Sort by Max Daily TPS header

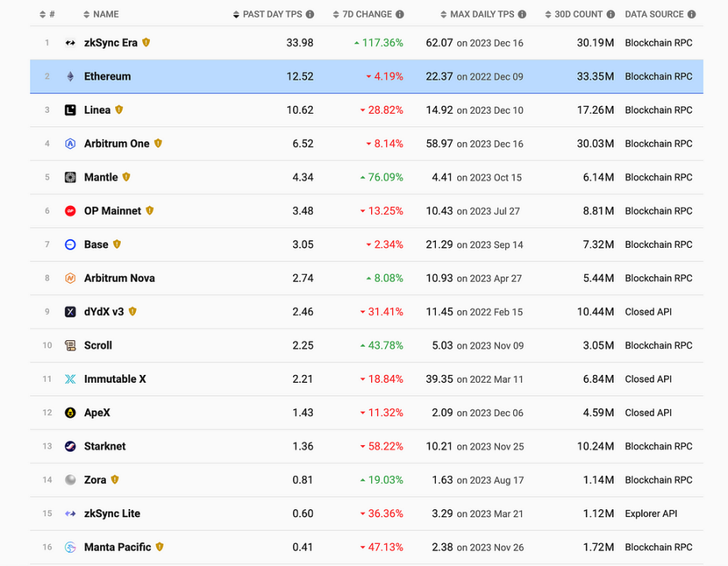pos(482,14)
